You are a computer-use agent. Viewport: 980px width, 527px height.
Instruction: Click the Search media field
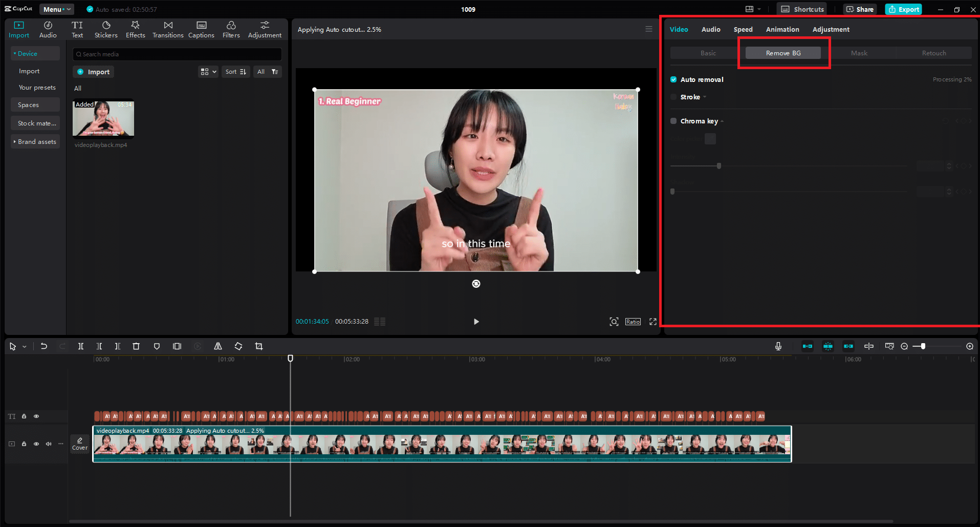coord(177,54)
